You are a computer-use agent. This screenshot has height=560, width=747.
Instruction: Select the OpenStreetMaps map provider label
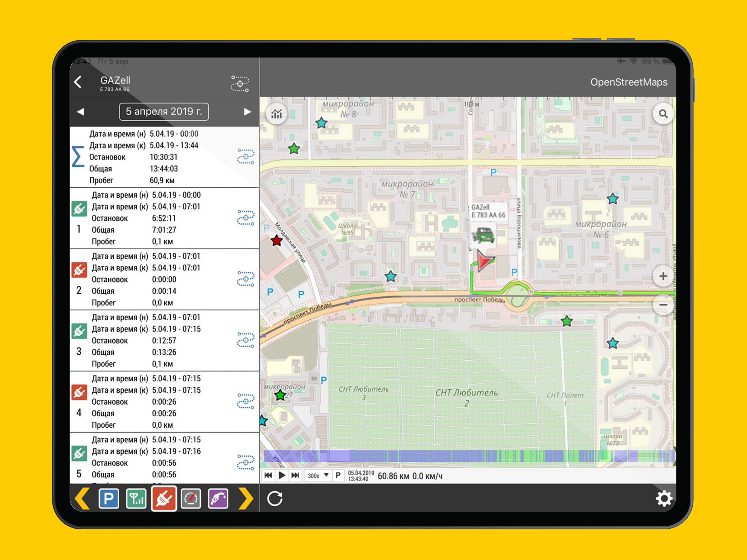[x=629, y=82]
